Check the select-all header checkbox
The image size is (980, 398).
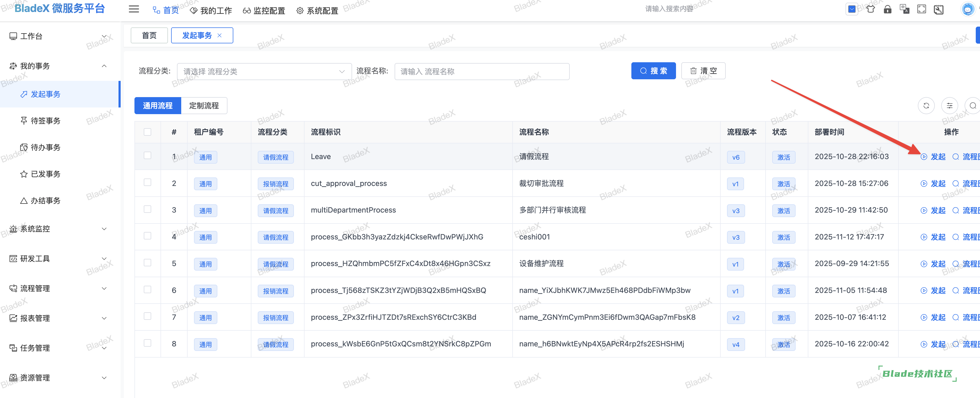(x=147, y=132)
